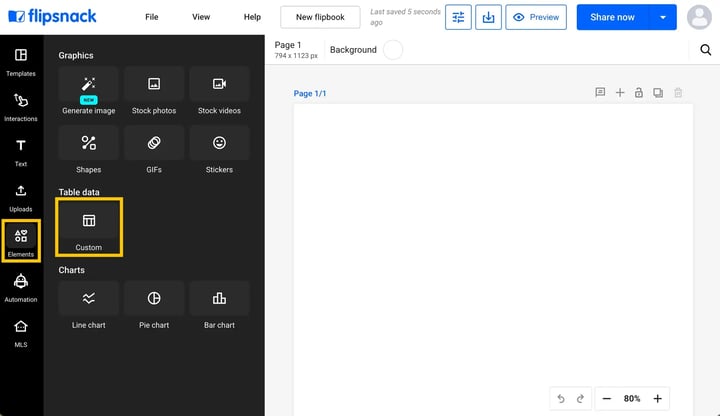Add a new page with plus icon
This screenshot has width=720, height=416.
pyautogui.click(x=620, y=92)
